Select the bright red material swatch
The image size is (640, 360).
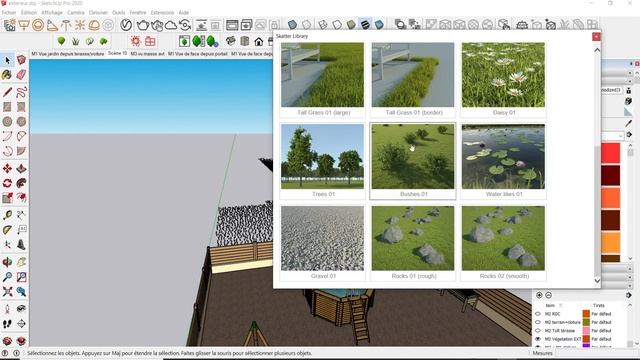point(610,152)
